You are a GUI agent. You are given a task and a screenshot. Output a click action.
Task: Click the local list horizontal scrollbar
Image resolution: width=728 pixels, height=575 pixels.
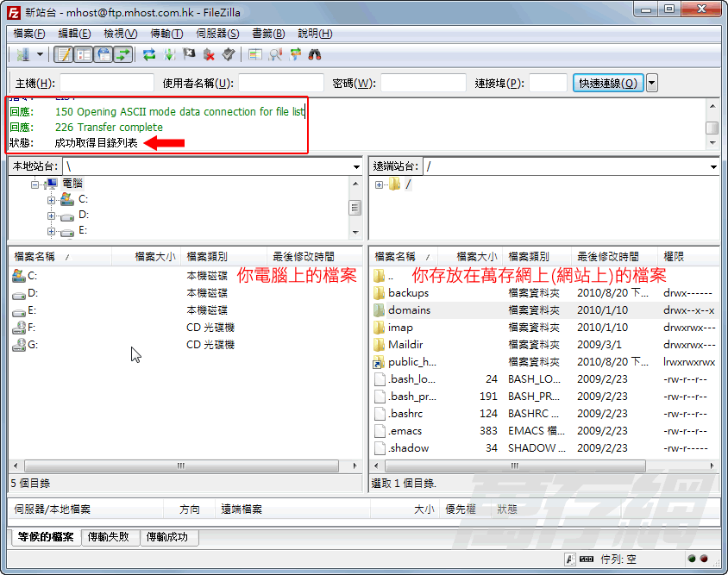181,466
